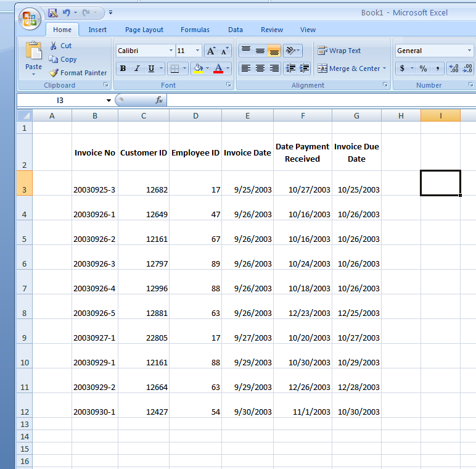Open Merge & Center options arrow
The image size is (476, 469).
click(385, 68)
